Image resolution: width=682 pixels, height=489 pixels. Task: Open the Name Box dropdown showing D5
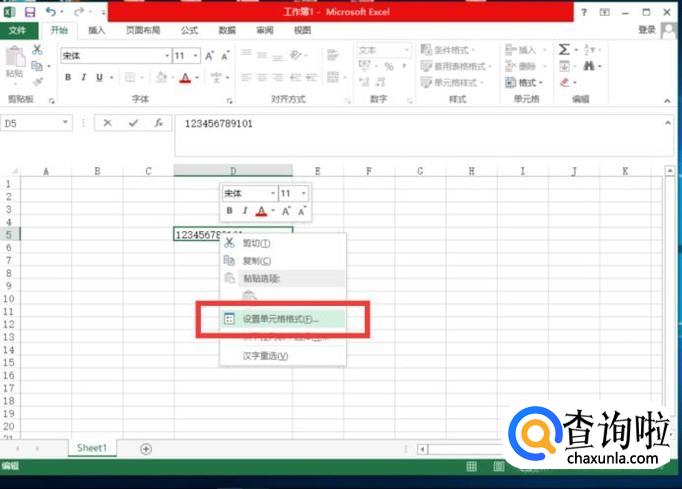66,123
